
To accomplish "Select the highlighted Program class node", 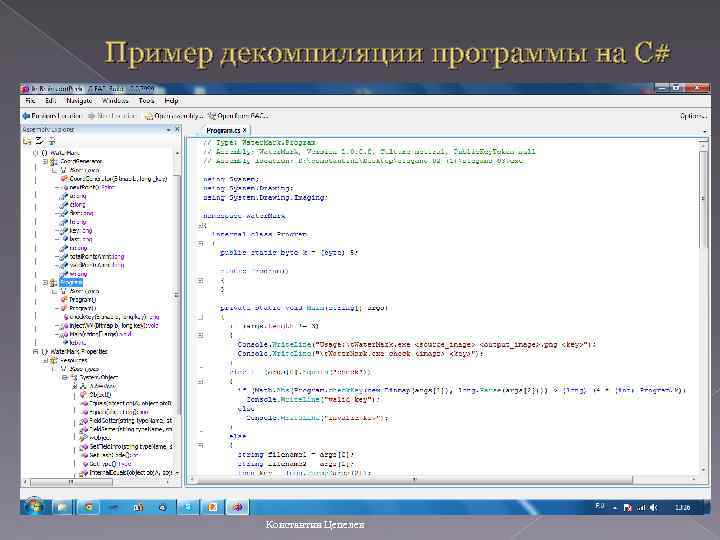I will pos(71,282).
